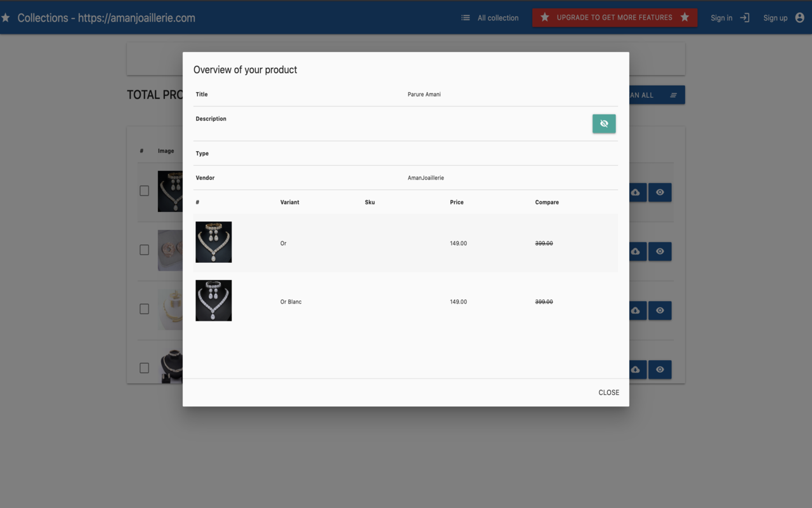The width and height of the screenshot is (812, 508).
Task: Select the Vendor value AmanJoaillerie
Action: [426, 178]
